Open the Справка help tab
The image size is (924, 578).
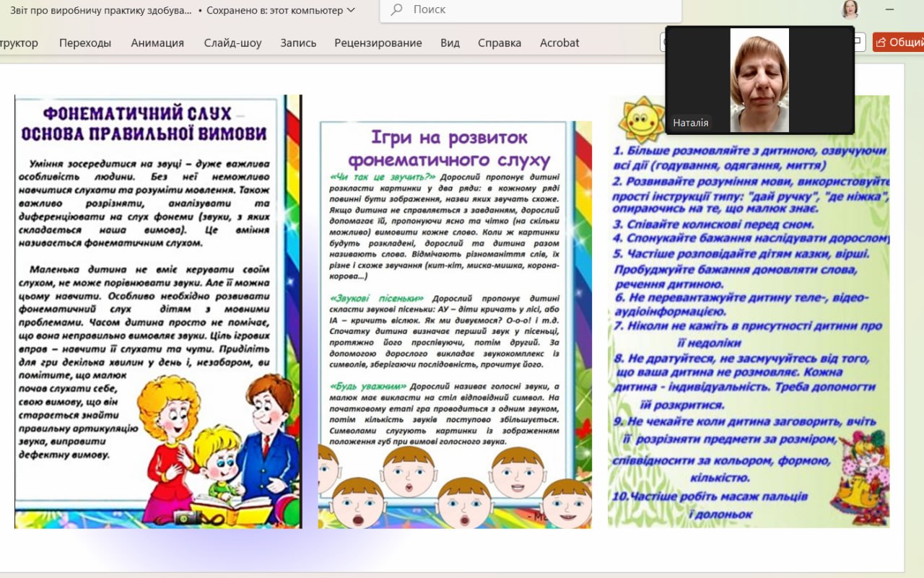coord(499,43)
